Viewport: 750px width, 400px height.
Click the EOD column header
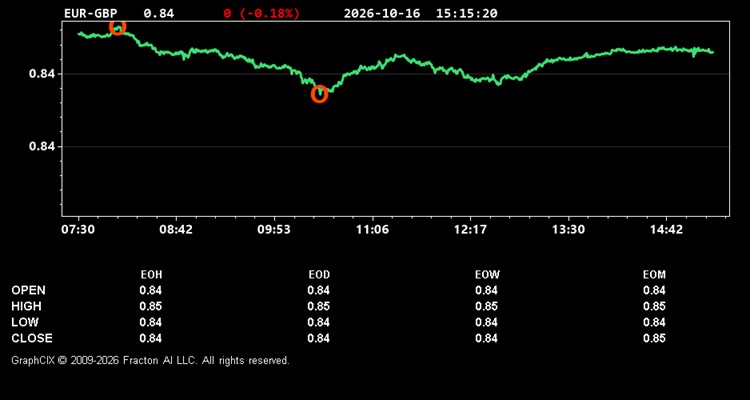click(319, 275)
